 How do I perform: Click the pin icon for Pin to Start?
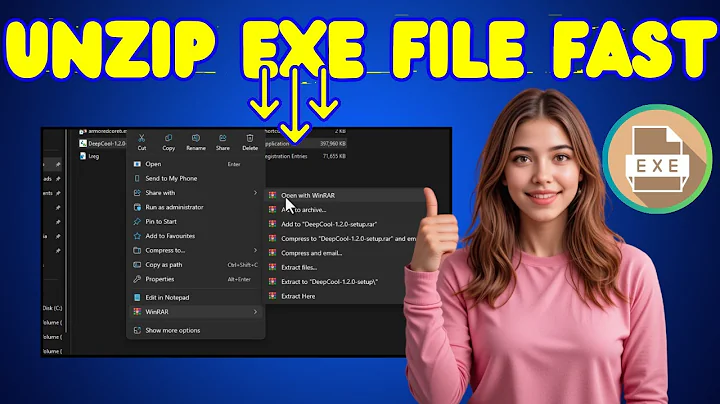pyautogui.click(x=137, y=221)
